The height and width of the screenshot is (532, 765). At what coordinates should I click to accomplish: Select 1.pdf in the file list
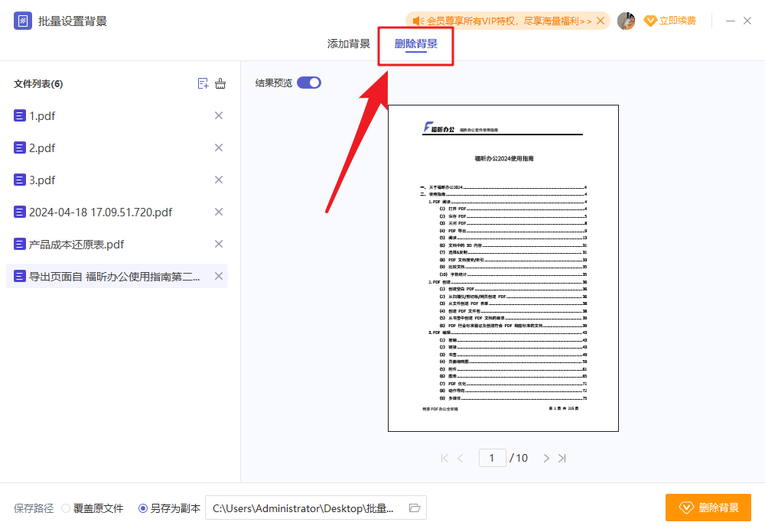tap(117, 115)
